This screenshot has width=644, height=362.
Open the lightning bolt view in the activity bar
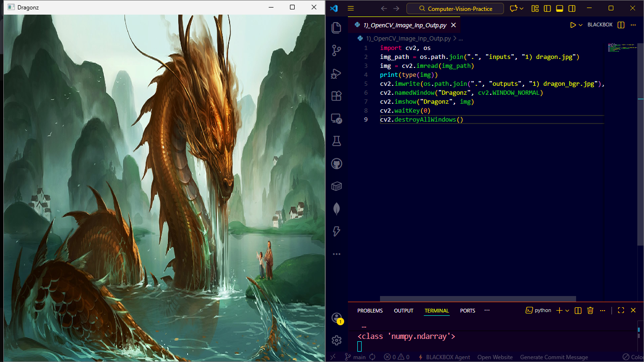point(336,231)
